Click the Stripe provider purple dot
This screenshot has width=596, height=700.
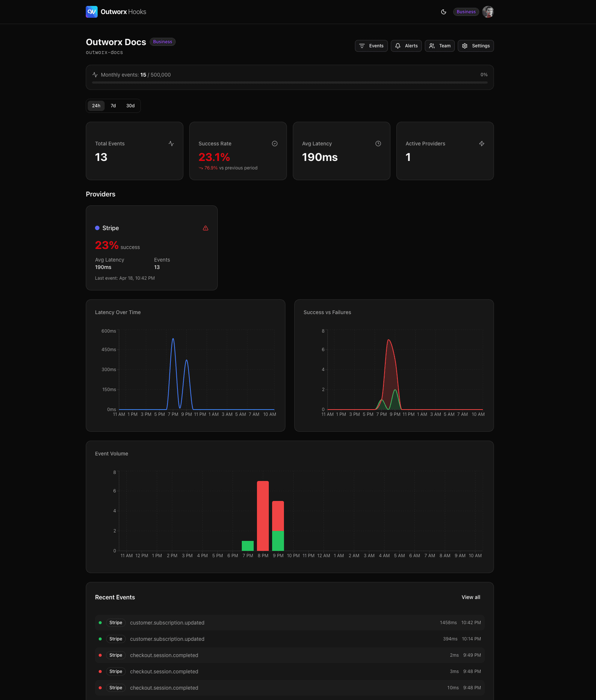coord(97,228)
